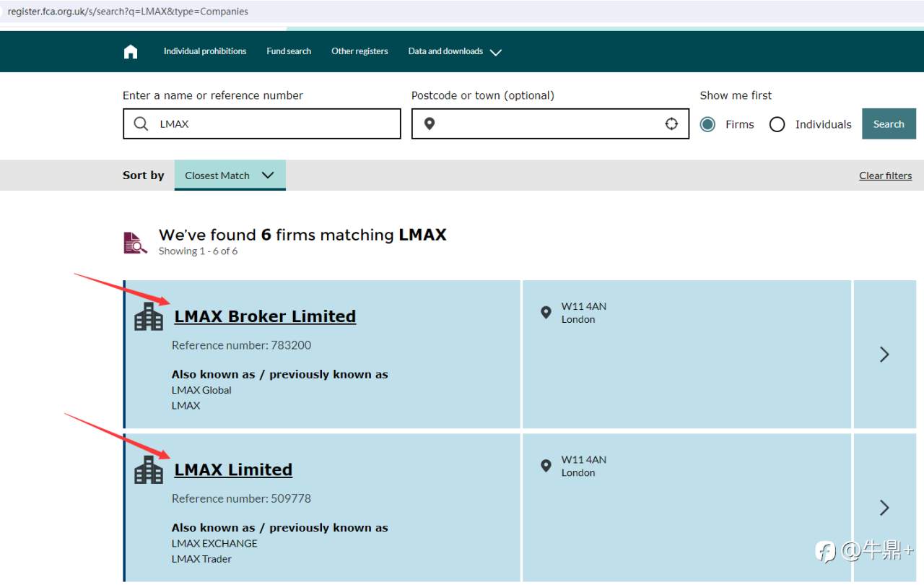The image size is (924, 585).
Task: Click the LMAX Trader alias text
Action: [201, 559]
